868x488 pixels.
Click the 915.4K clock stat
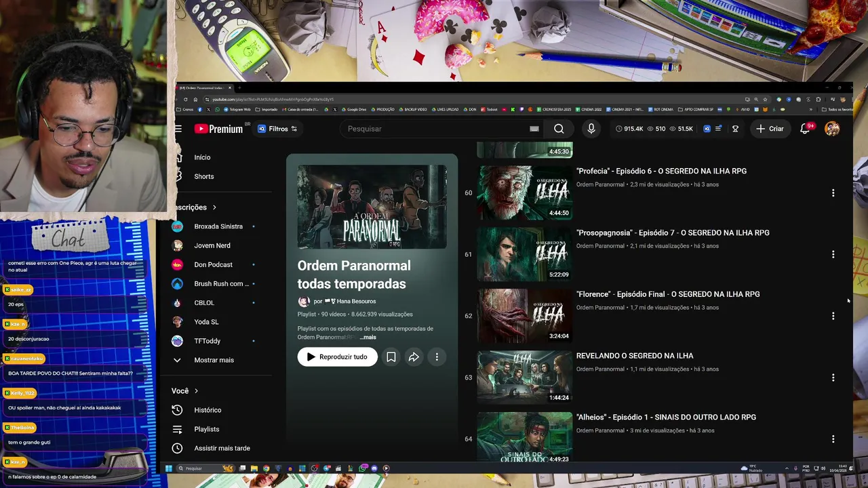(629, 129)
